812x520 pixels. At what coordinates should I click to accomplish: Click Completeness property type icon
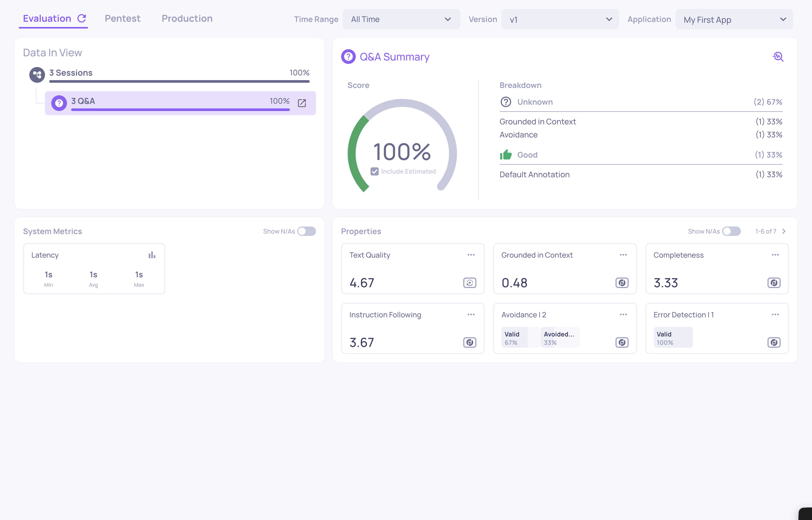point(774,283)
